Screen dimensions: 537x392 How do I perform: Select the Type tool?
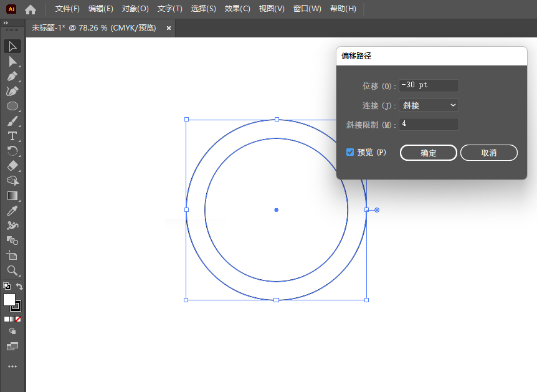pyautogui.click(x=12, y=136)
